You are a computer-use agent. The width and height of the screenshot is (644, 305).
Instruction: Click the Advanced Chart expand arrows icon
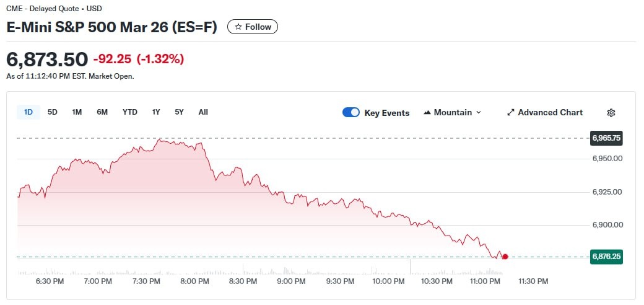click(x=511, y=113)
